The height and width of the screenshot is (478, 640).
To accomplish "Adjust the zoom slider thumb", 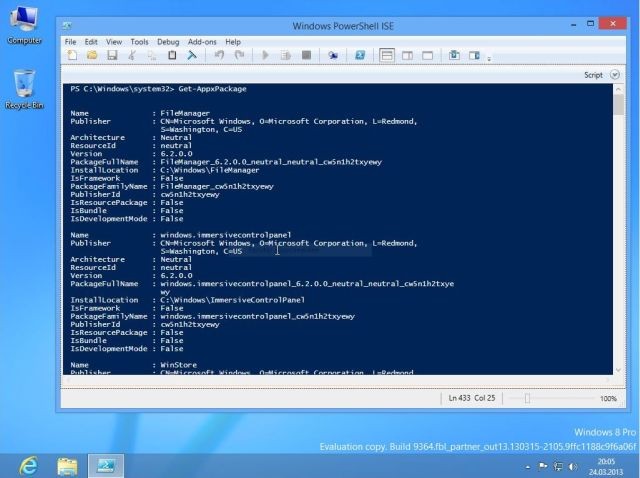I will click(527, 398).
